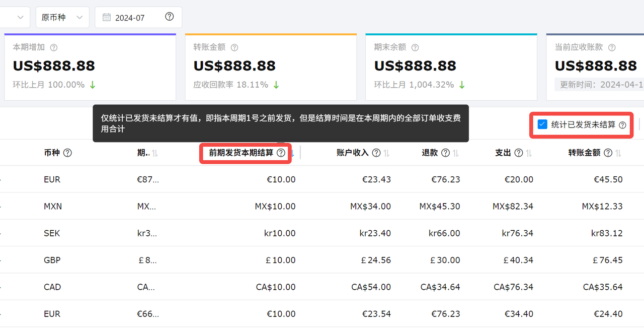Click help icon beside 当前应收账款

[612, 47]
